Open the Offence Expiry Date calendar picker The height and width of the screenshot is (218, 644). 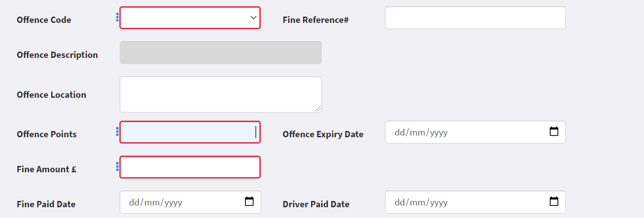point(554,132)
